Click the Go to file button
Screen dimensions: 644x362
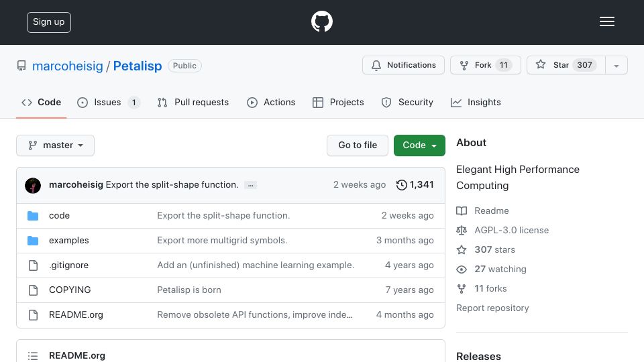point(358,145)
